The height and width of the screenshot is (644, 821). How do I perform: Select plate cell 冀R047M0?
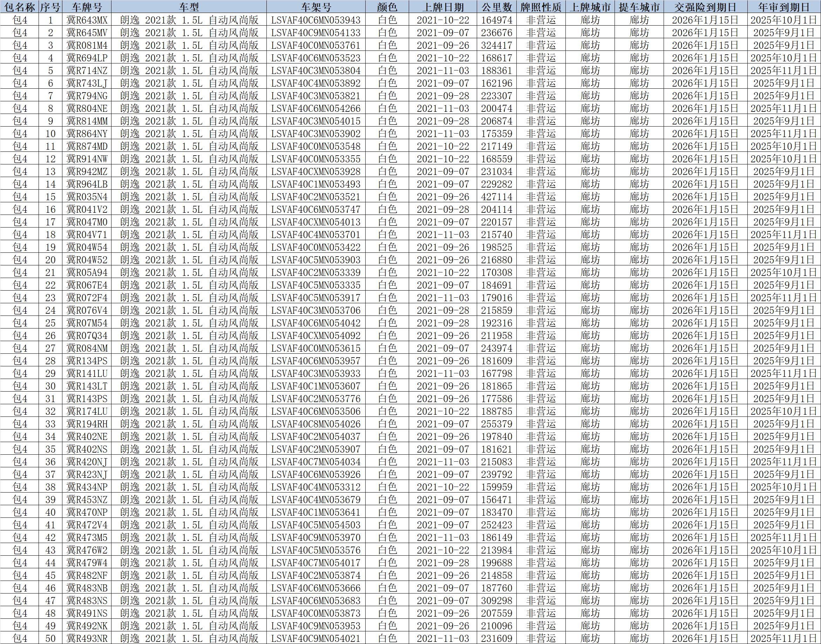click(x=87, y=222)
